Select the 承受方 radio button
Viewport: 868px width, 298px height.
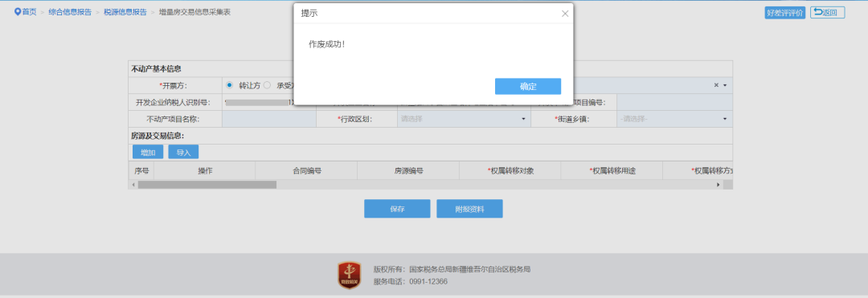268,85
